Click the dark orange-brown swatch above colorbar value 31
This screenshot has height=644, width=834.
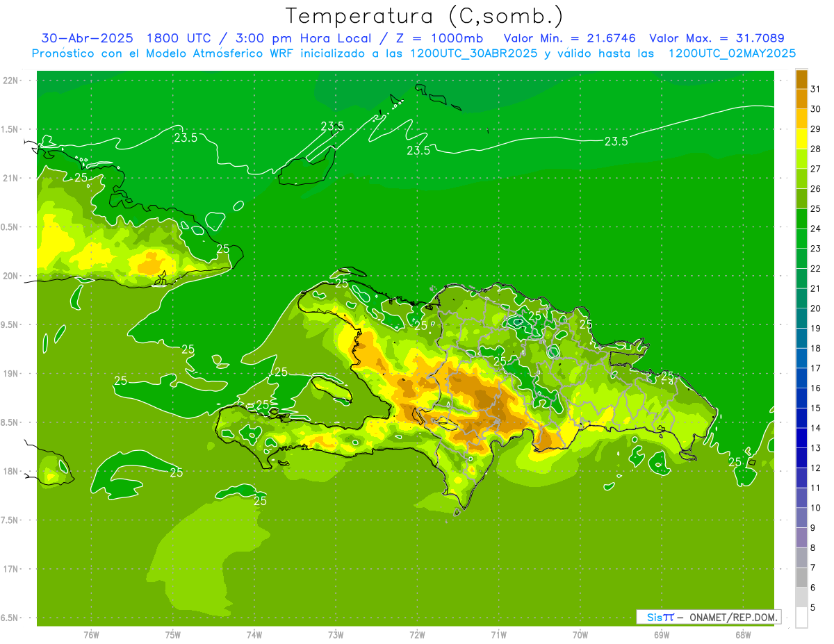pyautogui.click(x=801, y=79)
